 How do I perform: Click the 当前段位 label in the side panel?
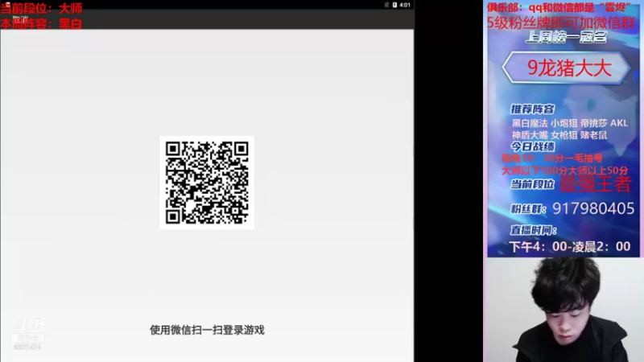point(532,184)
